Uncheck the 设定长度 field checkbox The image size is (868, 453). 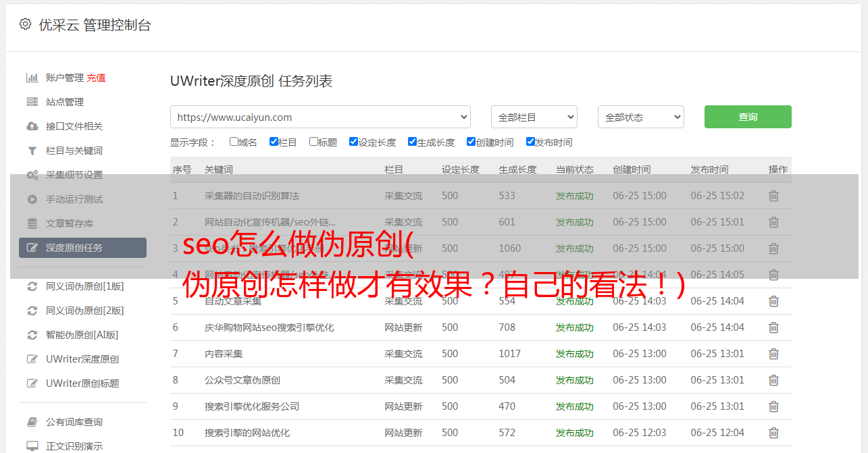click(353, 142)
